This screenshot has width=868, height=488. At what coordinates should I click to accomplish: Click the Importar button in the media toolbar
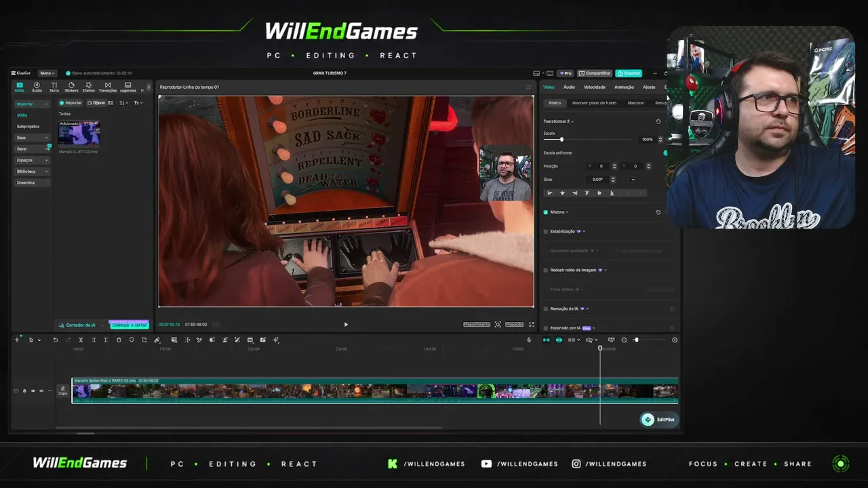[71, 103]
